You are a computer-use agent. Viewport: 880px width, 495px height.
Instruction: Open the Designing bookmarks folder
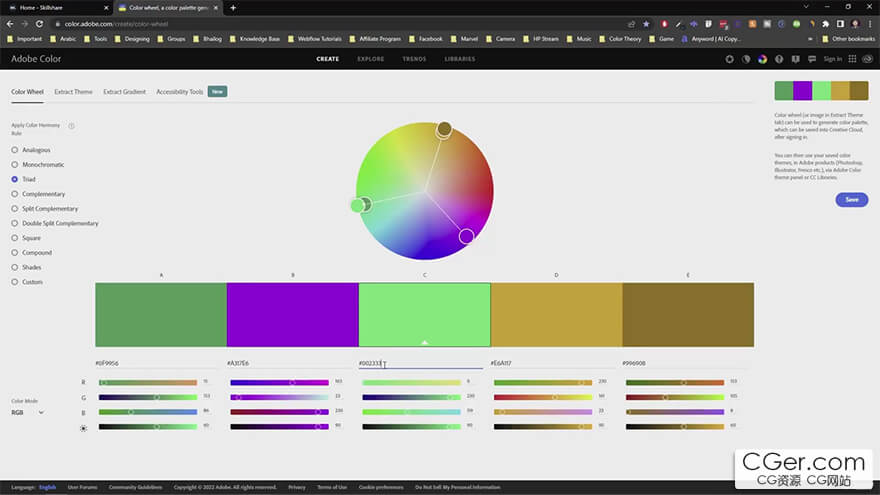pos(132,39)
